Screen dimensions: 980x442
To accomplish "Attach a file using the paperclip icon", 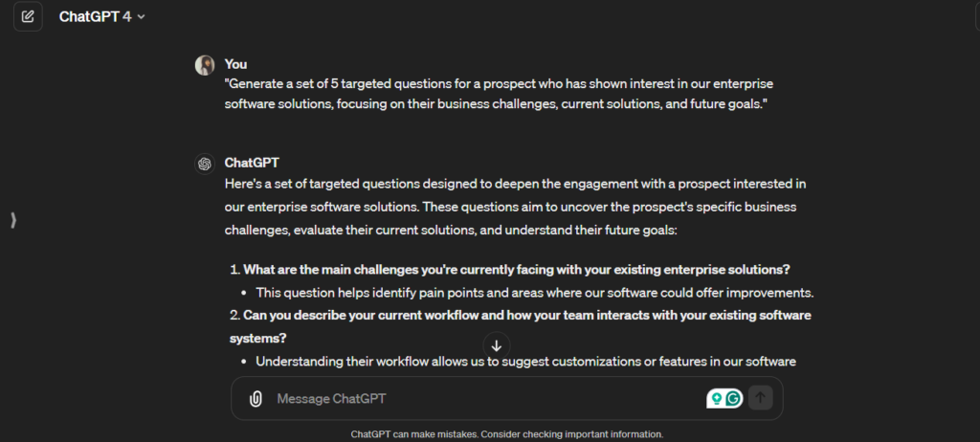I will [x=256, y=399].
